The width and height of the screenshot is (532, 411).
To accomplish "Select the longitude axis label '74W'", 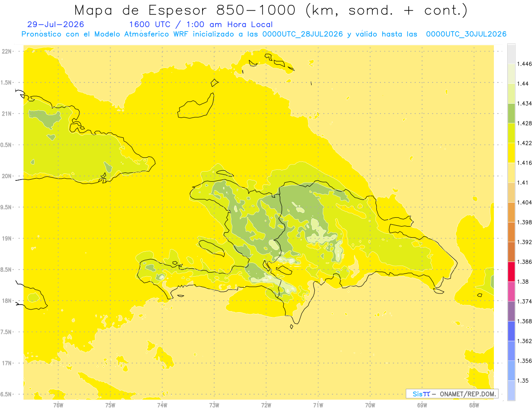I will pyautogui.click(x=162, y=405).
